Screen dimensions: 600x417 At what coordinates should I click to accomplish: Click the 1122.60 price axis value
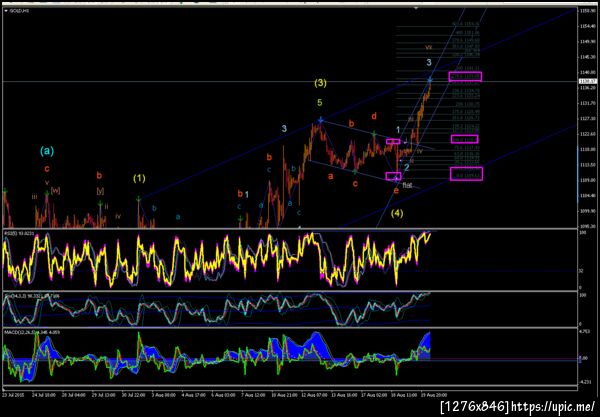588,134
